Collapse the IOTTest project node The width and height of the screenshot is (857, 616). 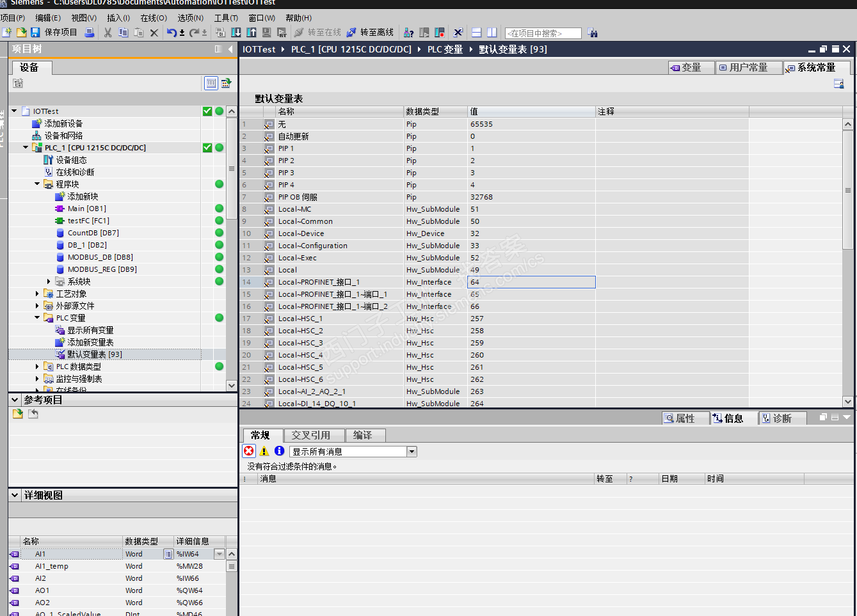[14, 111]
